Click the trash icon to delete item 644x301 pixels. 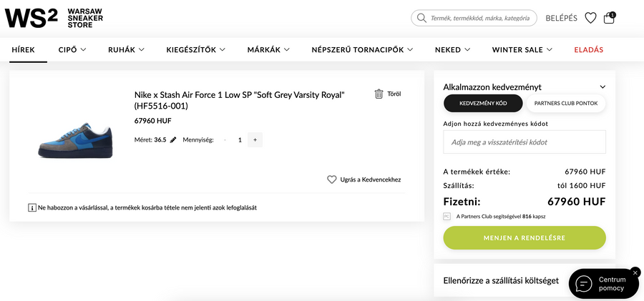[379, 94]
